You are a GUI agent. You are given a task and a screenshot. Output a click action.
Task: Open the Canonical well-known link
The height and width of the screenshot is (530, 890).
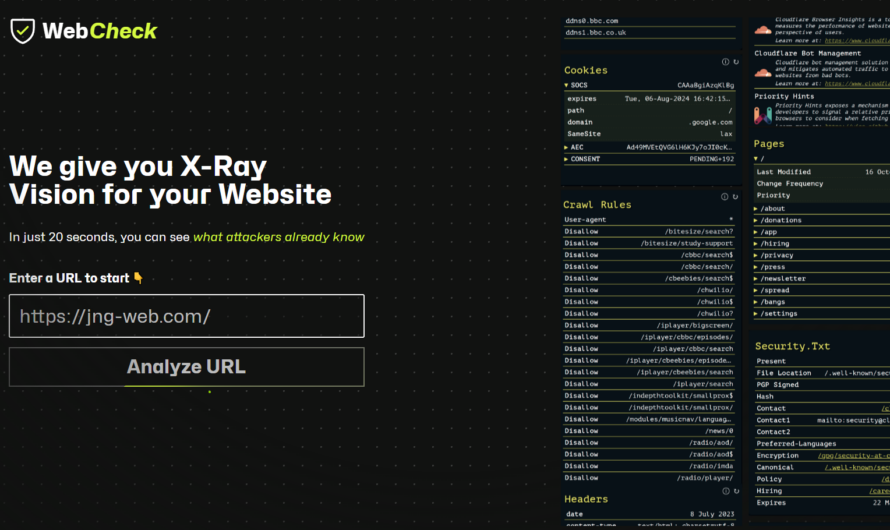[857, 468]
